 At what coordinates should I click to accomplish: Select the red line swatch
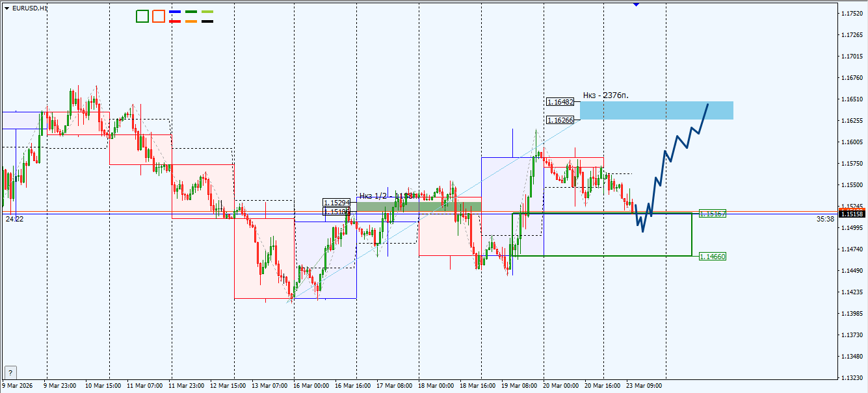tap(175, 21)
